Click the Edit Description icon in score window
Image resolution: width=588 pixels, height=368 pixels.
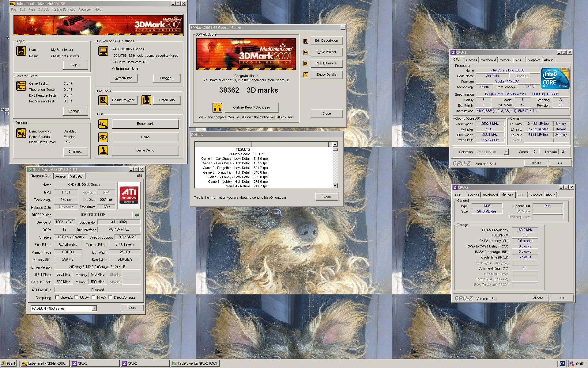coord(306,41)
